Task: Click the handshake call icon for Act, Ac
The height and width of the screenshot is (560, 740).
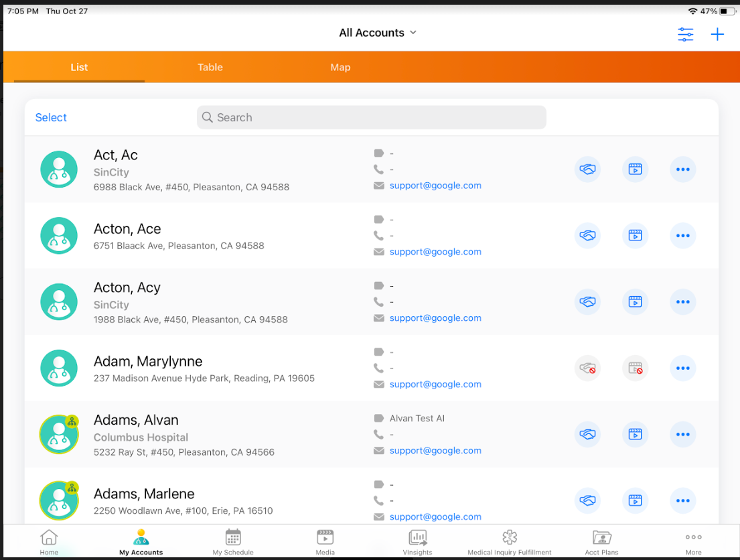Action: pos(587,169)
